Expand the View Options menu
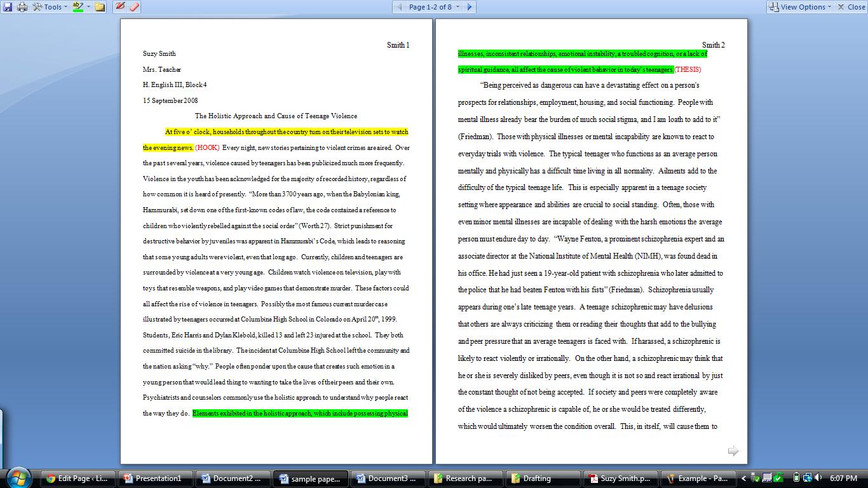The width and height of the screenshot is (868, 488). (x=800, y=7)
